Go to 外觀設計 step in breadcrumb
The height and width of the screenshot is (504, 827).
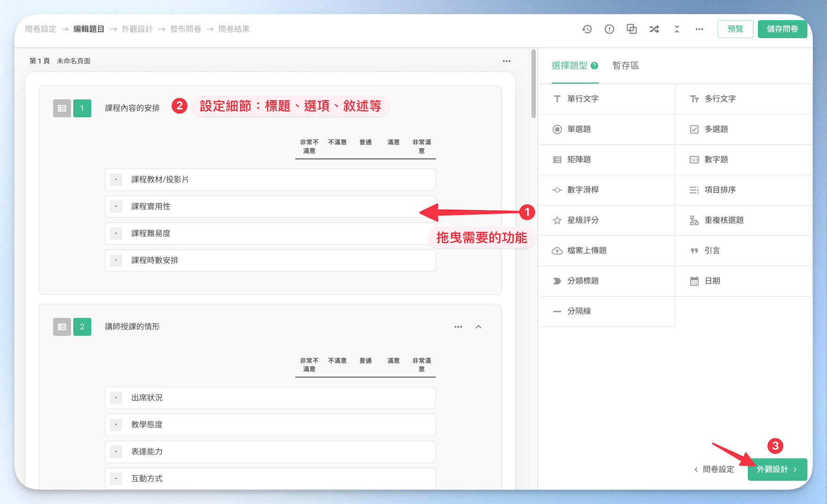click(137, 29)
